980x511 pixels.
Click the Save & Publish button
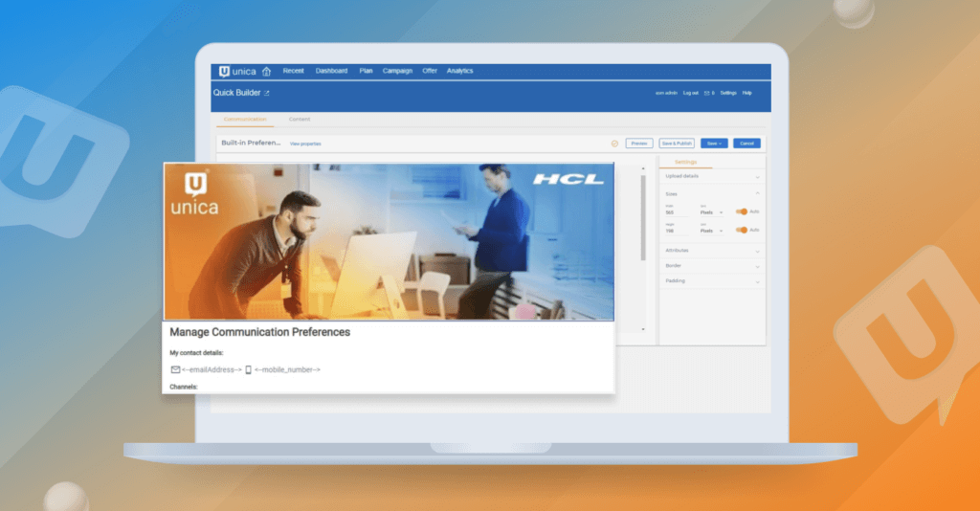[x=677, y=144]
